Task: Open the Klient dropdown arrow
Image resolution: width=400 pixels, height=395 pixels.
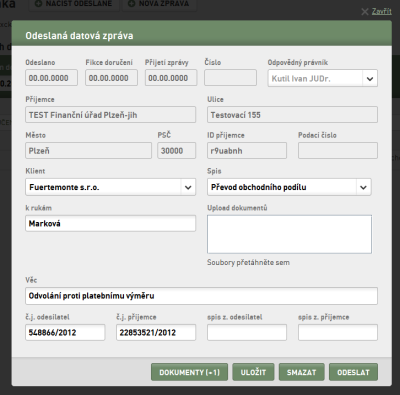Action: coord(188,187)
